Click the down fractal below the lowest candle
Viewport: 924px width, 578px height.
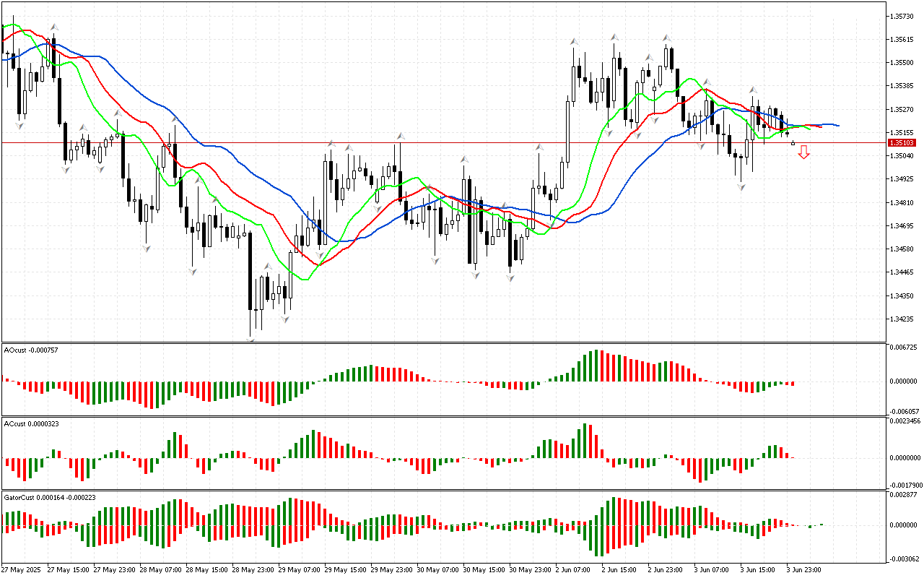click(x=250, y=340)
